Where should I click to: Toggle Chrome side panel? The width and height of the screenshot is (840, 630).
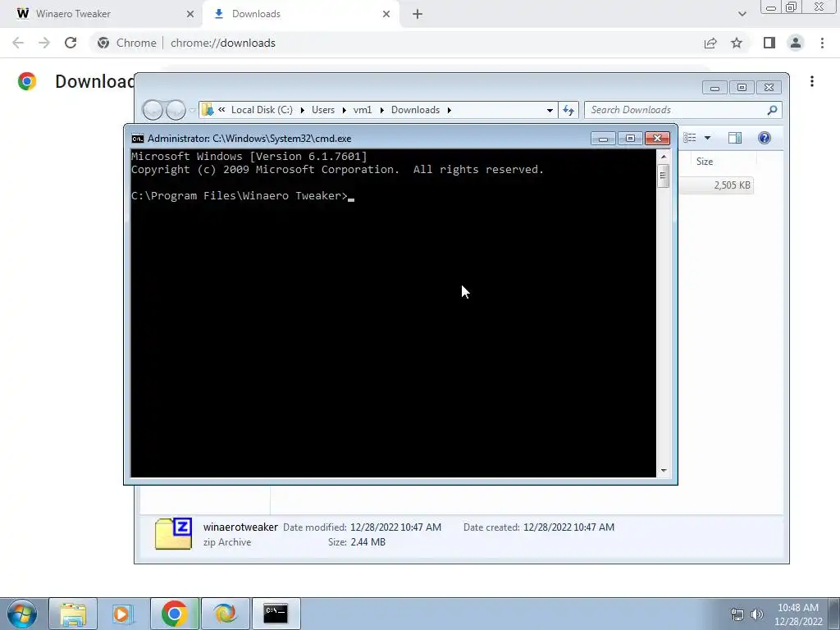[769, 43]
